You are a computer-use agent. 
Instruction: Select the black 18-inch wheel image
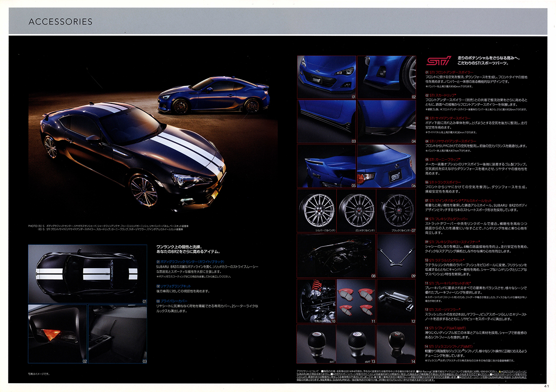[397, 211]
